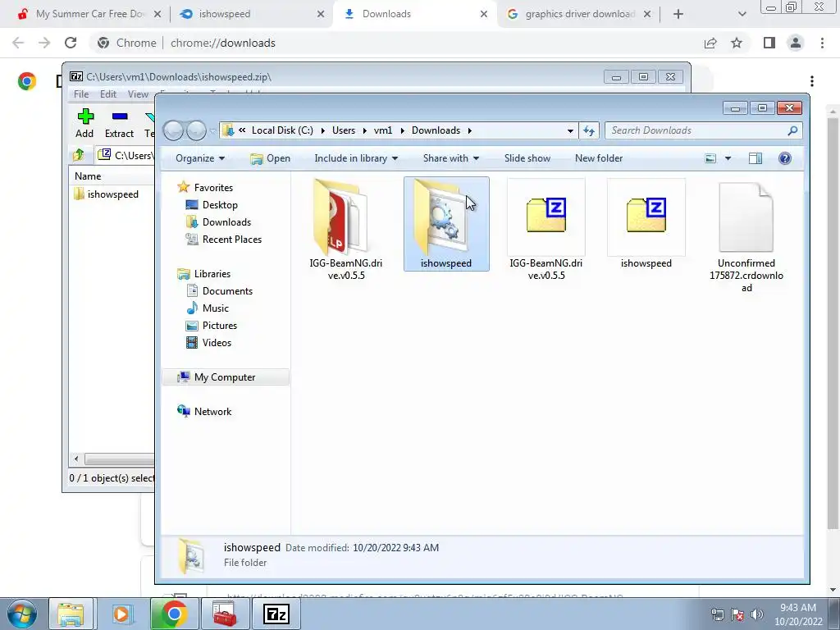Image resolution: width=840 pixels, height=630 pixels.
Task: Open a new Chrome tab
Action: pyautogui.click(x=678, y=14)
